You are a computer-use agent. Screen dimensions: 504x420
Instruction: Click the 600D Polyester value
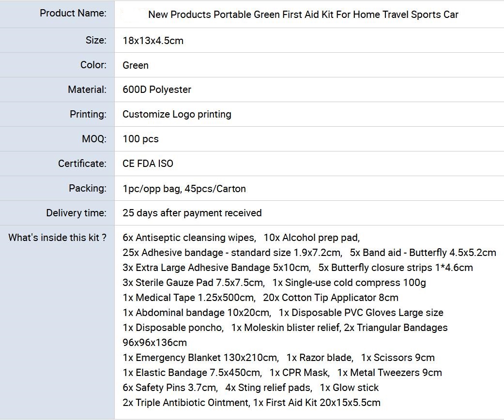(157, 90)
